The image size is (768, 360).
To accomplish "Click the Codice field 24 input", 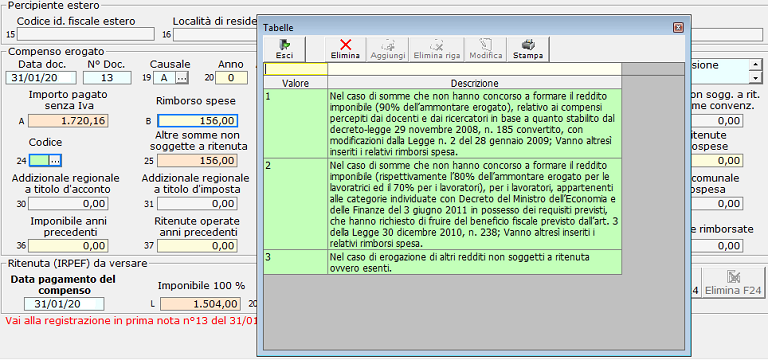I will pyautogui.click(x=39, y=160).
